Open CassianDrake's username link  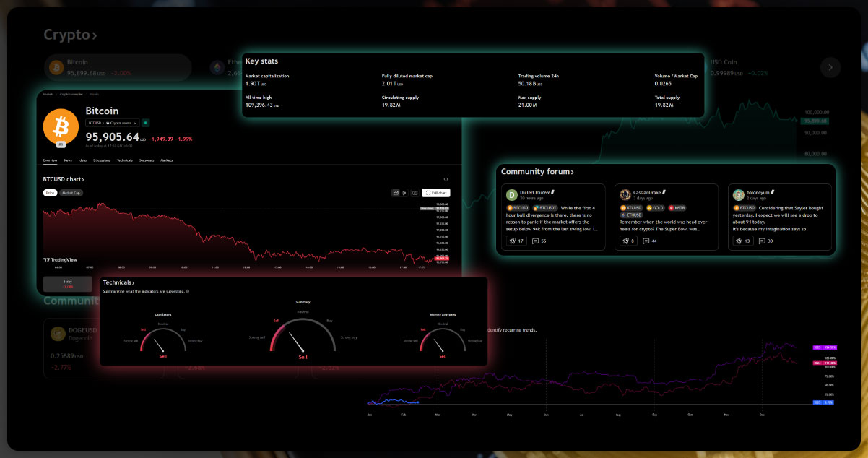(x=648, y=192)
